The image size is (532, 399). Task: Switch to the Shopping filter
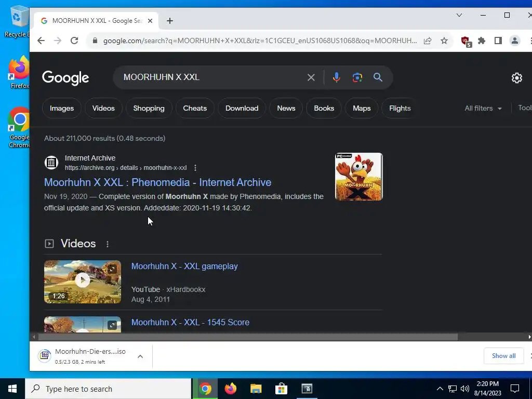click(x=149, y=108)
